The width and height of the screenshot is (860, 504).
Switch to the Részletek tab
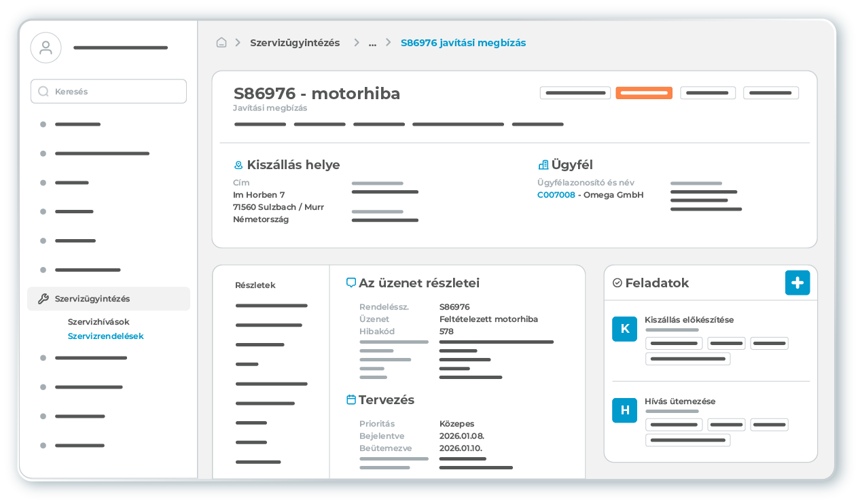pyautogui.click(x=255, y=285)
